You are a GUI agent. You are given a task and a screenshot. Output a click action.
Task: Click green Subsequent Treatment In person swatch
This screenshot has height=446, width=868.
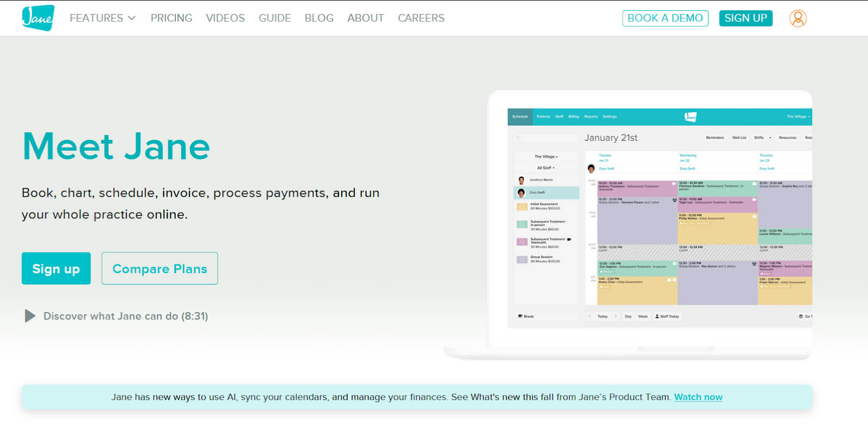point(522,224)
